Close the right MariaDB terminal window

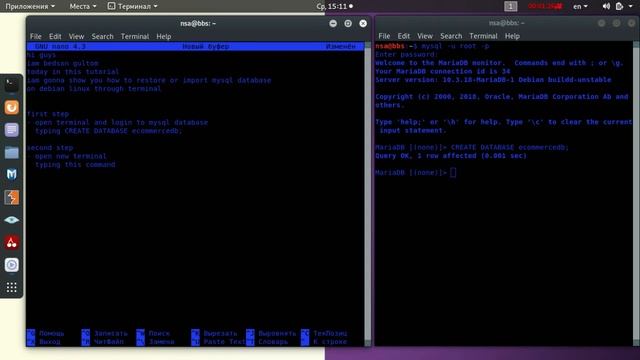[631, 23]
